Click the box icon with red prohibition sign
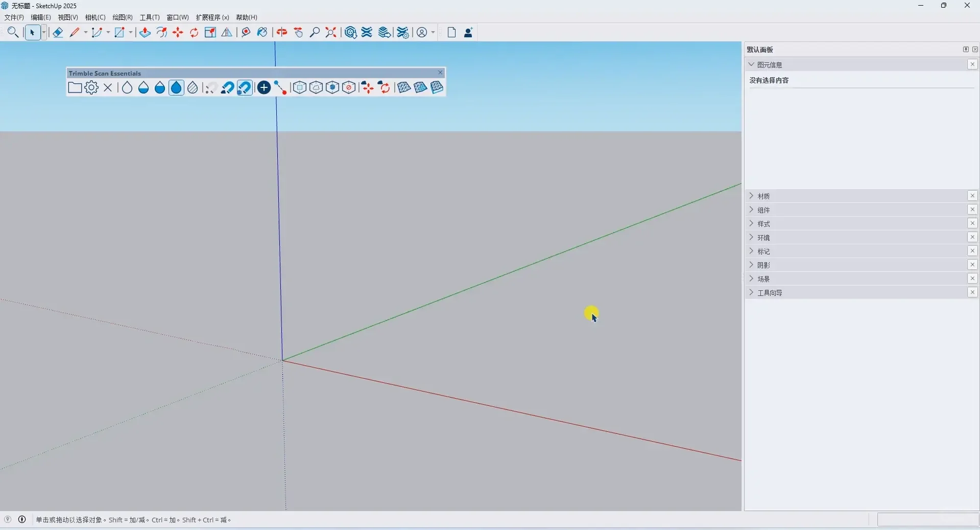Image resolution: width=980 pixels, height=530 pixels. (349, 88)
